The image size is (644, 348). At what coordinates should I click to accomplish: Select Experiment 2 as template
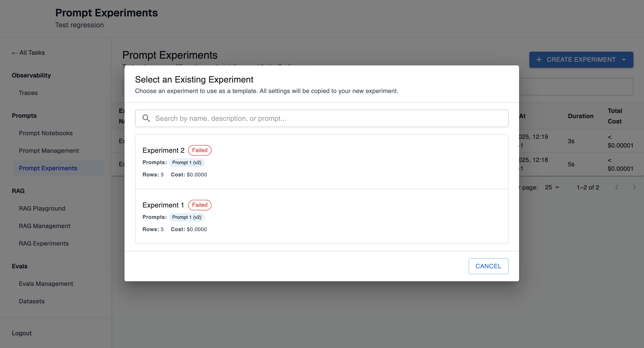(x=322, y=162)
